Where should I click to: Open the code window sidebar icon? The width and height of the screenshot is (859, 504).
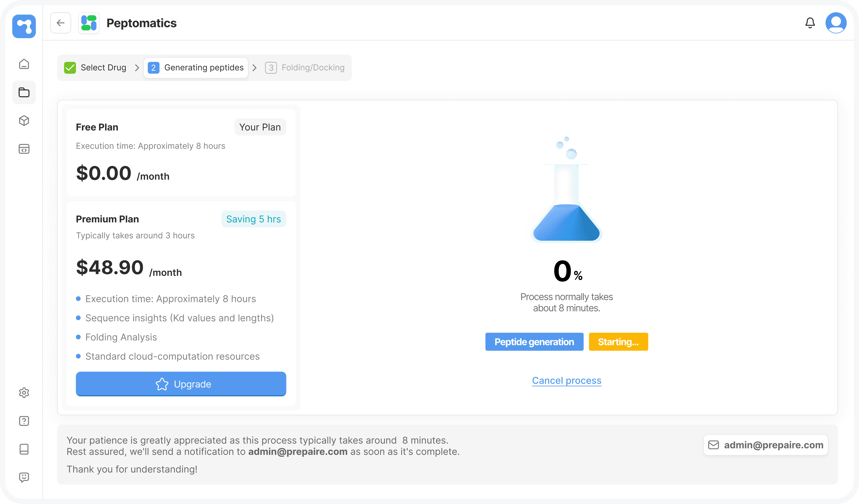(x=24, y=149)
